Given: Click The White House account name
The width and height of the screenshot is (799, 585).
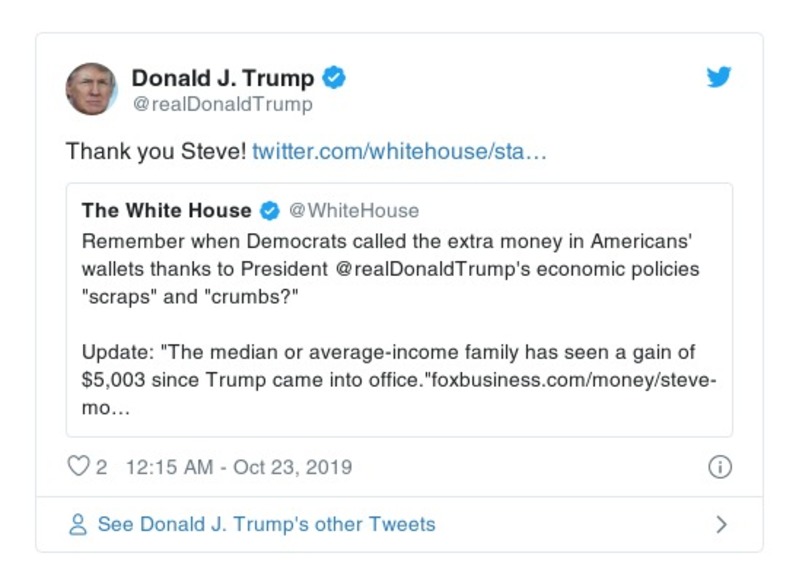Looking at the screenshot, I should pos(166,210).
